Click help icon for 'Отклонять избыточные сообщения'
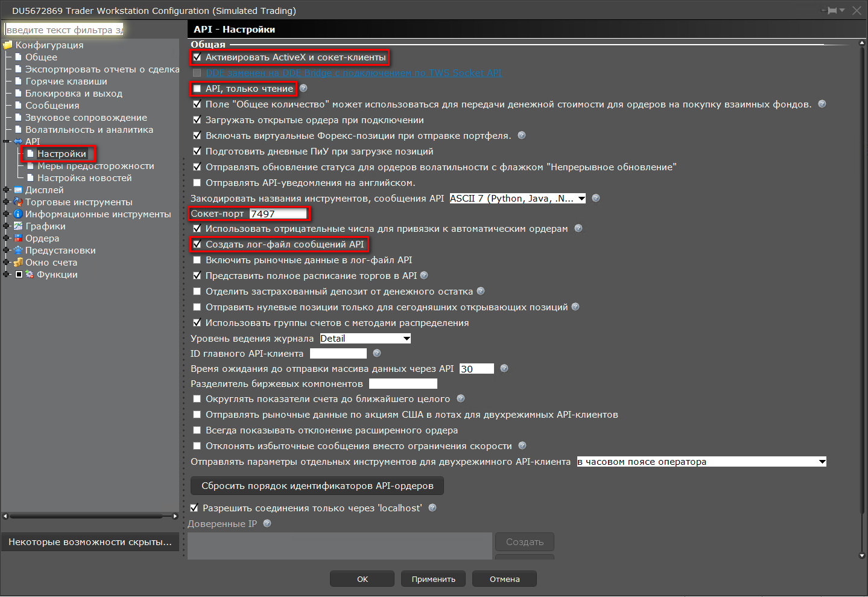 [522, 445]
